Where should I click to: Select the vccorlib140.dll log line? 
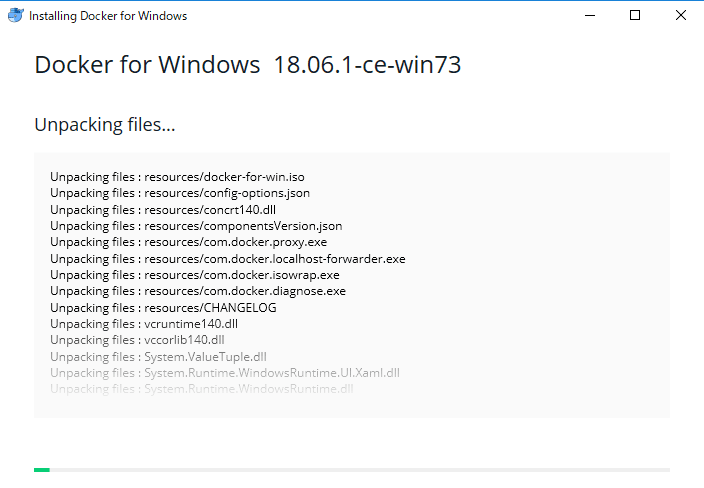tap(137, 340)
